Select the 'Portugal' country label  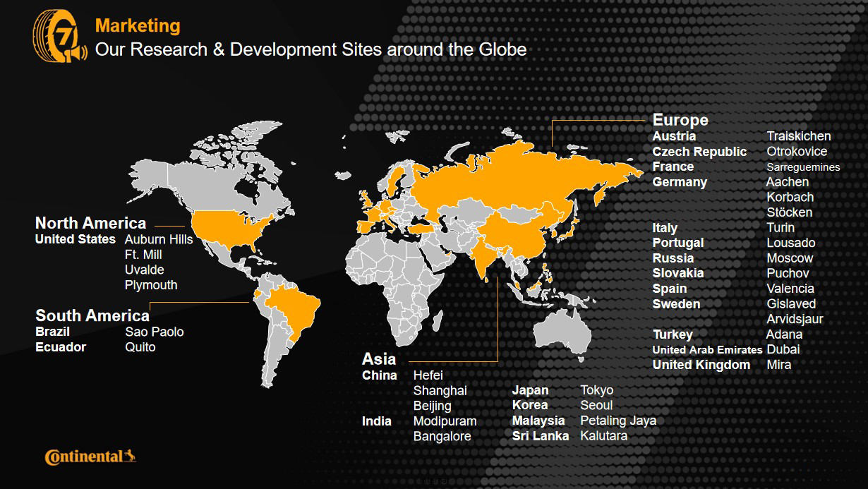678,243
